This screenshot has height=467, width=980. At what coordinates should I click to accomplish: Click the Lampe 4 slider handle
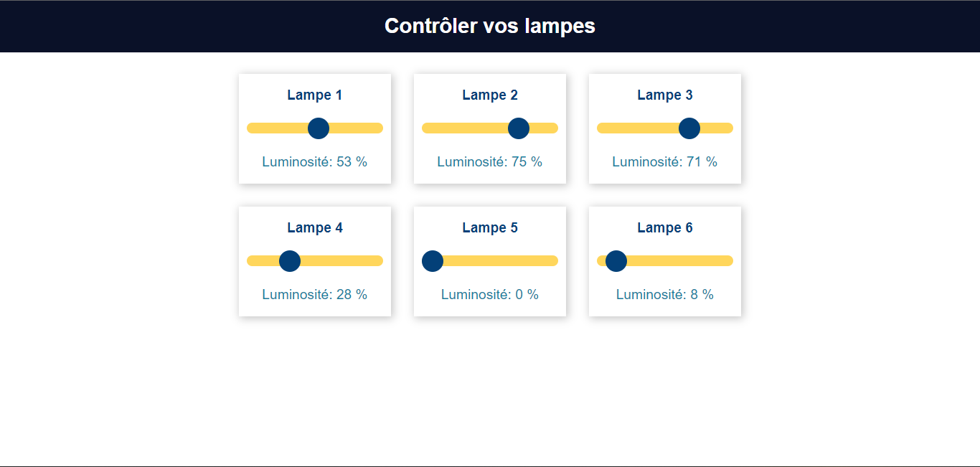pos(290,261)
